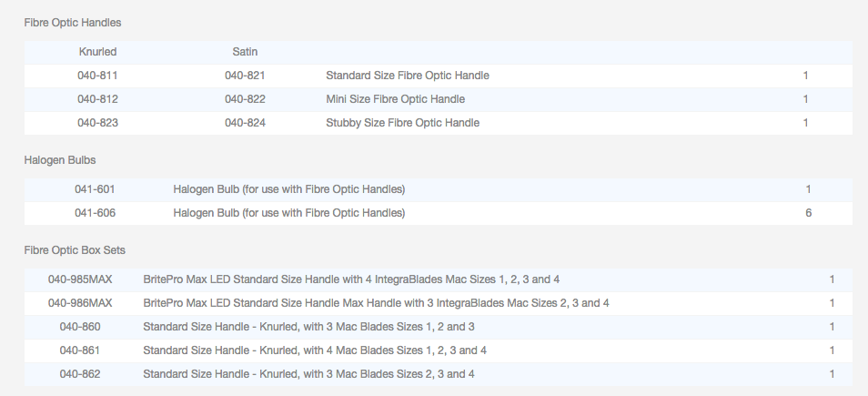This screenshot has width=868, height=396.
Task: Select satin handle code 040-821
Action: (245, 76)
